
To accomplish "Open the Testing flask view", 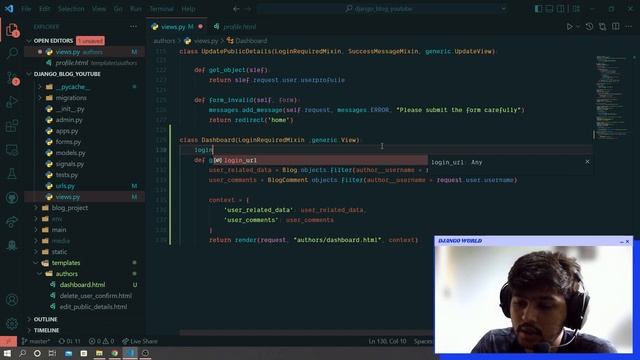I will tap(12, 174).
